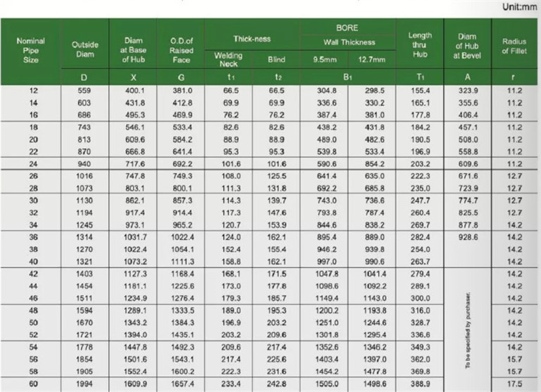Click the Nominal Pipe Size column header

(30, 51)
